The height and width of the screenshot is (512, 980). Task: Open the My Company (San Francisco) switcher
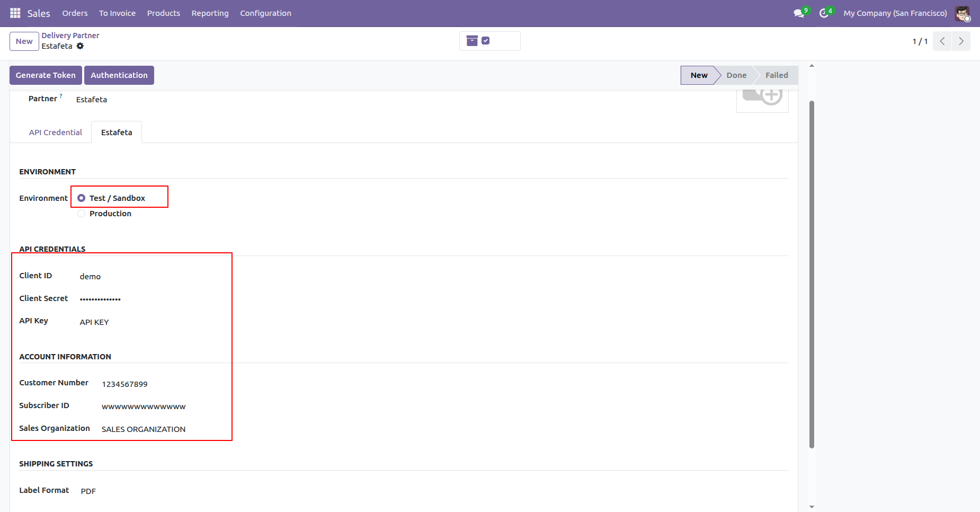[895, 13]
